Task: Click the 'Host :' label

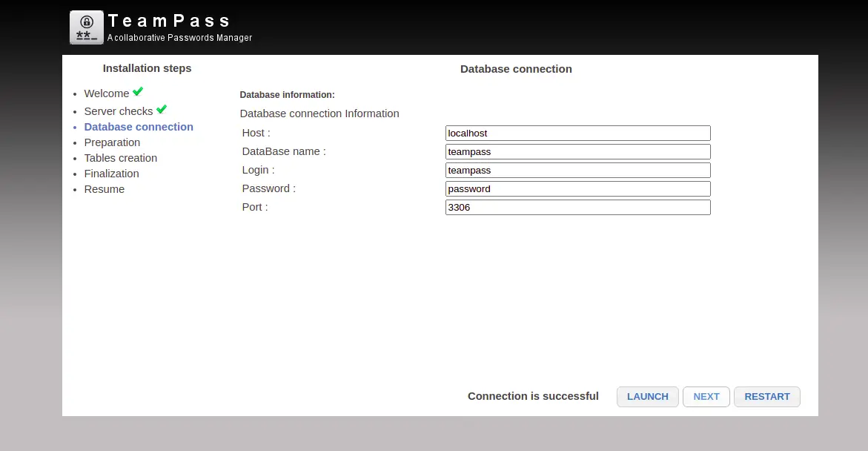Action: pos(256,133)
